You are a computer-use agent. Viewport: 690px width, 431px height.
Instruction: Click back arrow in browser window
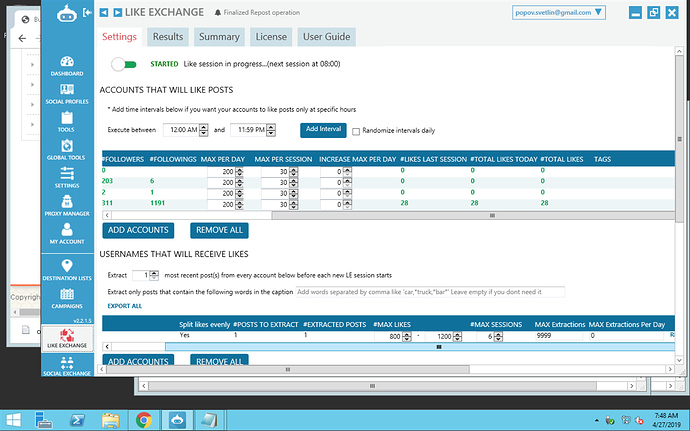(22, 39)
